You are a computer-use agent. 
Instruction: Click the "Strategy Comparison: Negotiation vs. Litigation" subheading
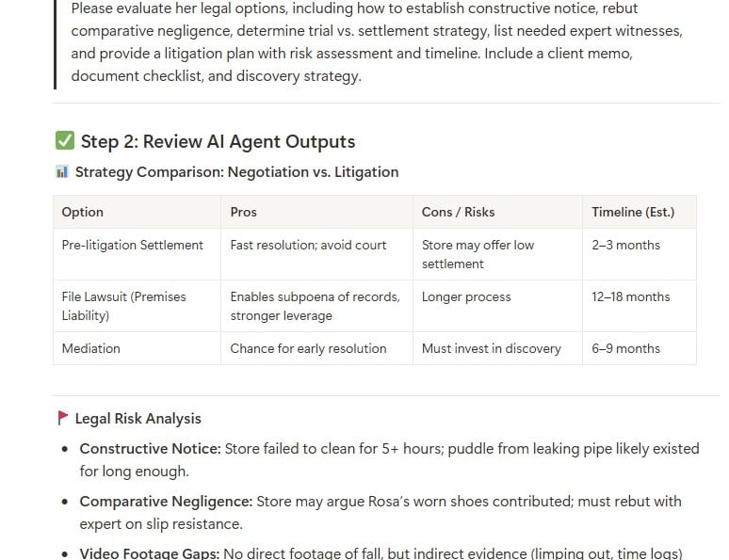click(236, 172)
